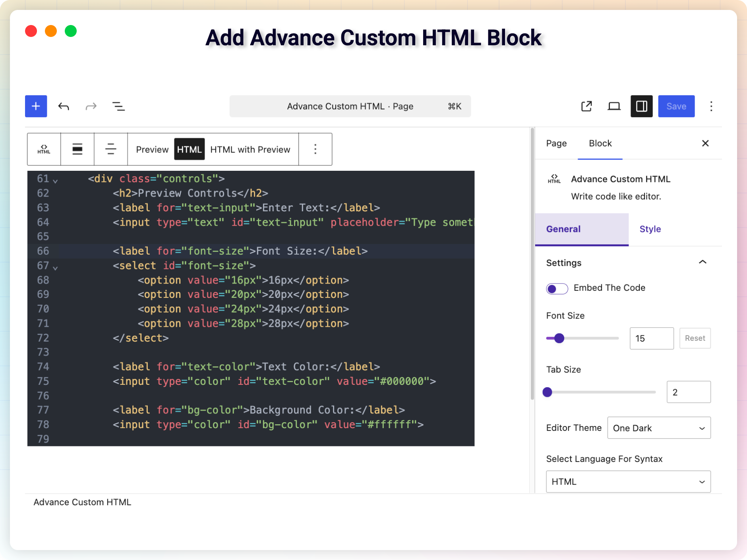
Task: Adjust the Font Size slider handle
Action: point(559,338)
